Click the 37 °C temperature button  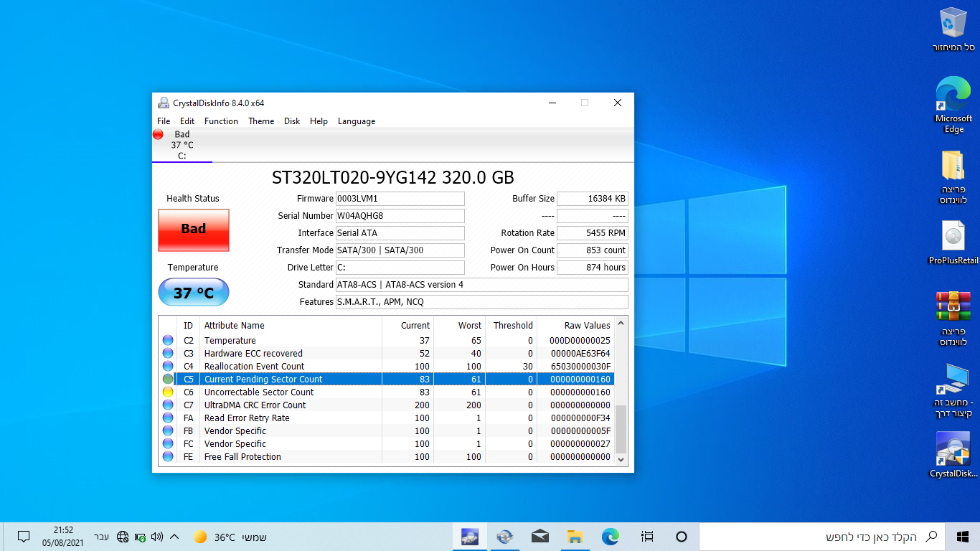click(194, 293)
